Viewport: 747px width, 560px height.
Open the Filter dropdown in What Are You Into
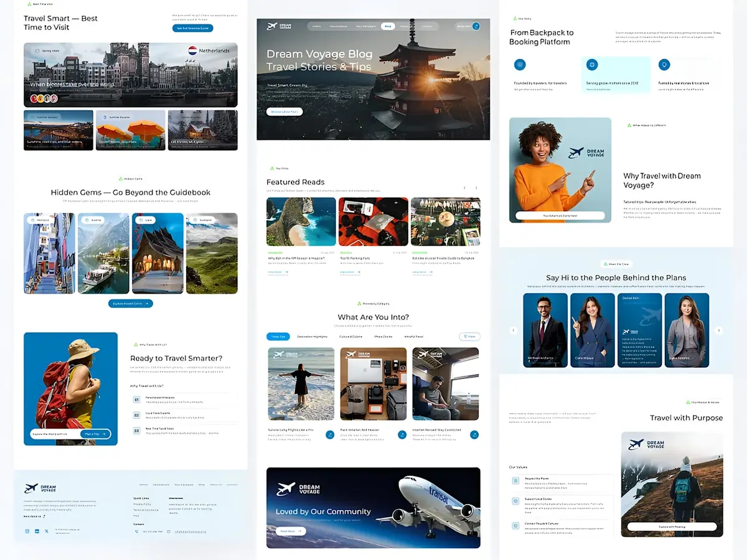[469, 337]
